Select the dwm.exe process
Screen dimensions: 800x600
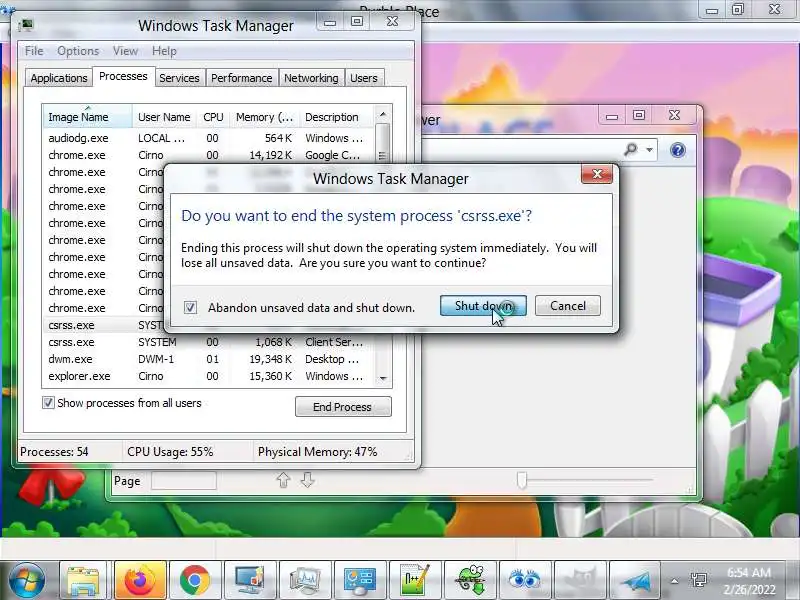point(208,359)
